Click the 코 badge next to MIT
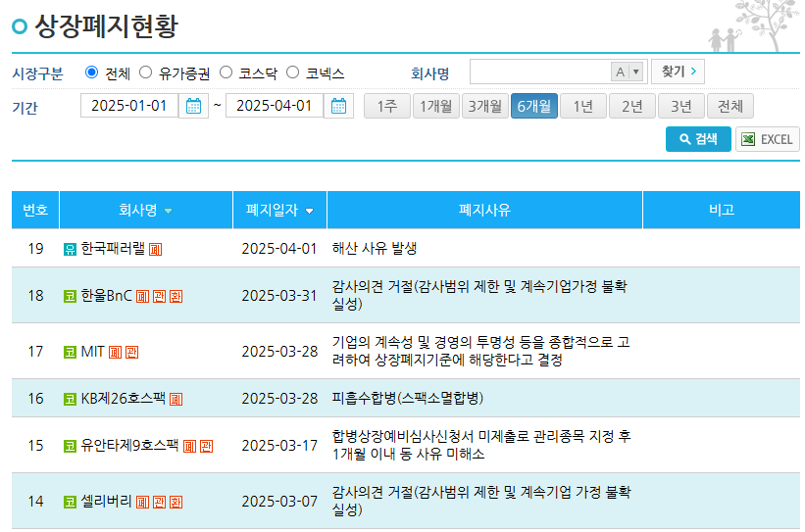 [70, 352]
